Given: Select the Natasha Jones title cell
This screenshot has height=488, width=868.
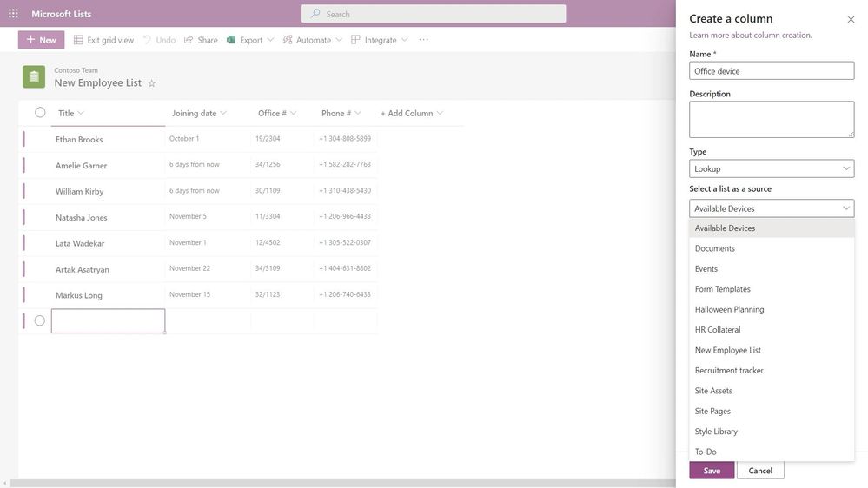Looking at the screenshot, I should [x=108, y=217].
